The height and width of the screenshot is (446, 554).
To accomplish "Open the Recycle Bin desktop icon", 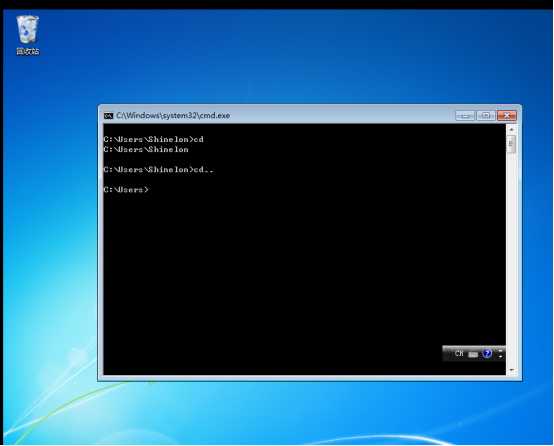I will click(x=28, y=35).
